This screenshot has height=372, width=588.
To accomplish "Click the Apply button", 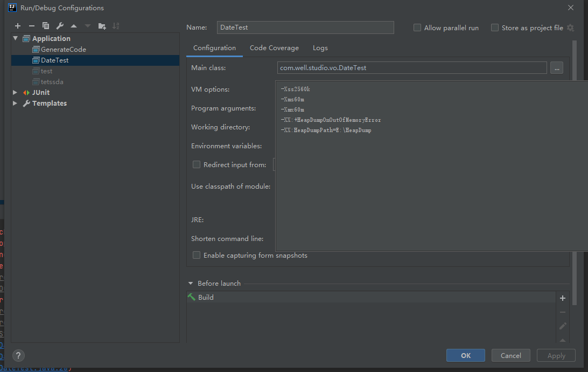I will click(x=556, y=355).
